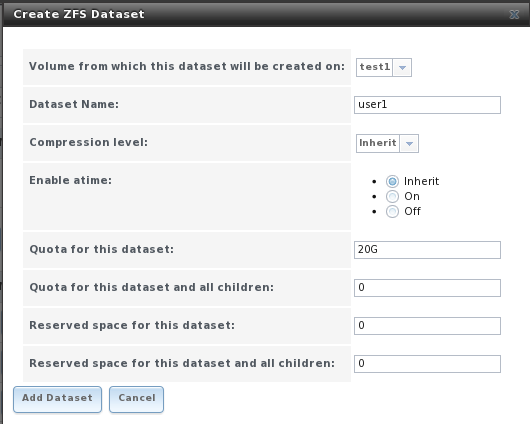Click the Cancel button
530x424 pixels.
click(137, 399)
